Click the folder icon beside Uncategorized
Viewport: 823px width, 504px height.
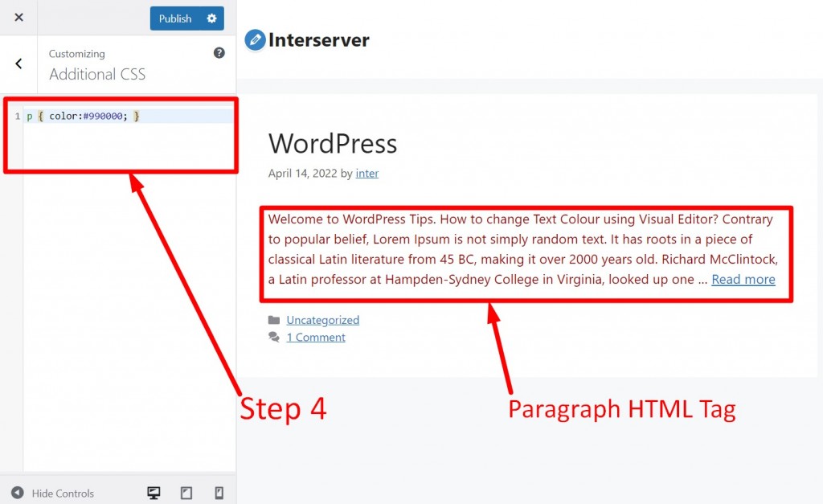coord(274,320)
